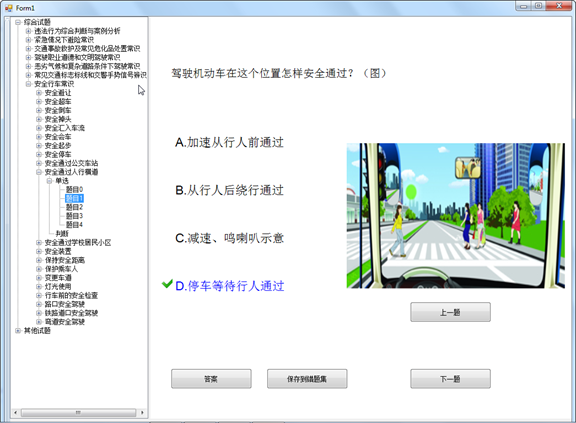Select the 路口安全驾驶 tree item
The width and height of the screenshot is (576, 423).
point(65,304)
